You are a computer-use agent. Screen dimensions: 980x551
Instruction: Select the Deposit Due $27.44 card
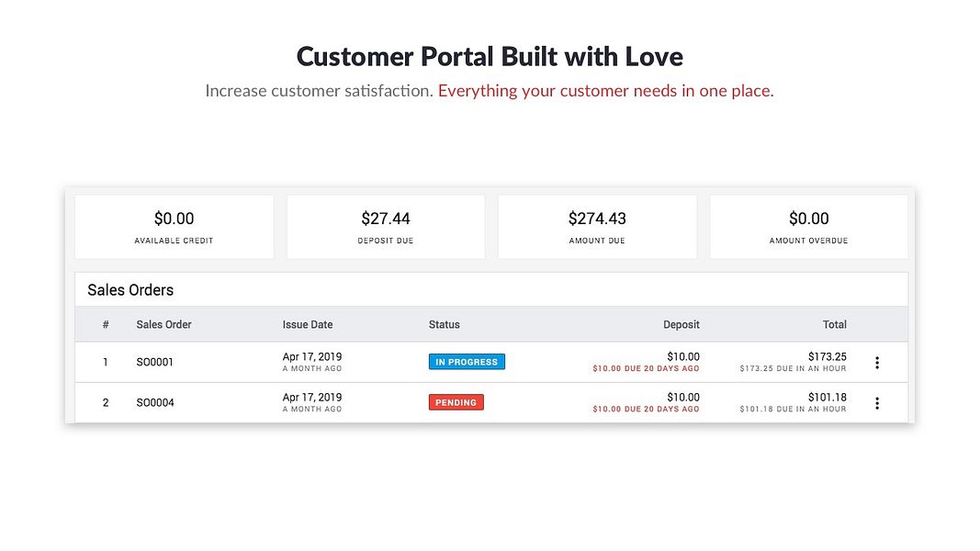(386, 226)
